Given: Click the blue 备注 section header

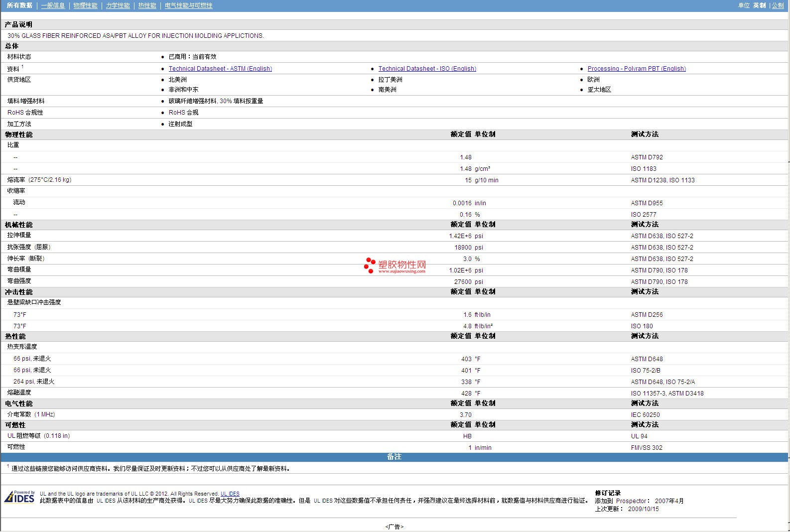Looking at the screenshot, I should click(x=394, y=457).
